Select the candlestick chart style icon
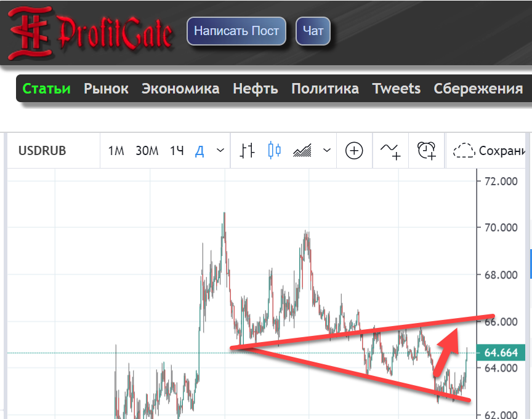Image resolution: width=532 pixels, height=419 pixels. point(274,151)
